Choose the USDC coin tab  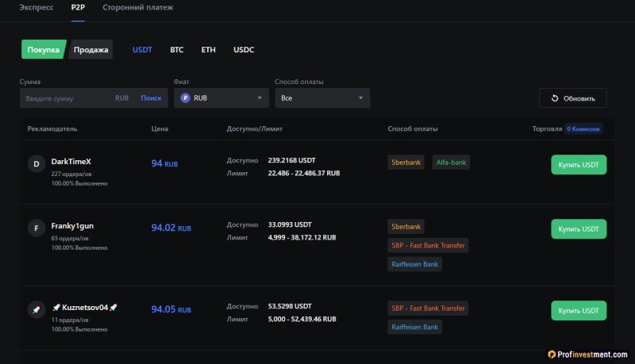tap(244, 50)
